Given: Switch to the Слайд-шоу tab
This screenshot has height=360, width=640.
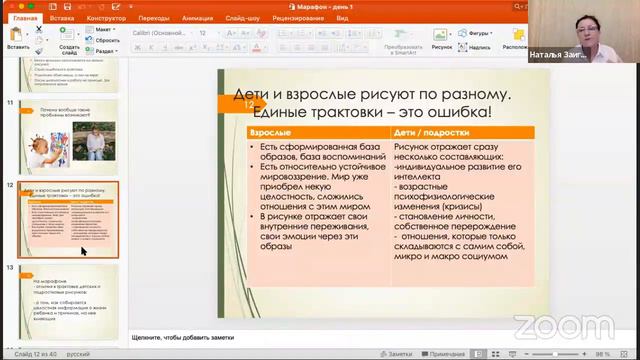Looking at the screenshot, I should (242, 18).
